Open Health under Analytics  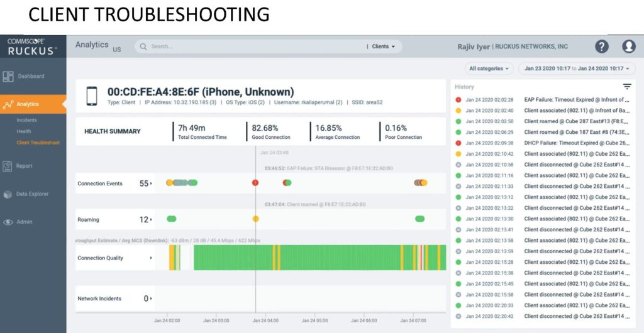24,132
